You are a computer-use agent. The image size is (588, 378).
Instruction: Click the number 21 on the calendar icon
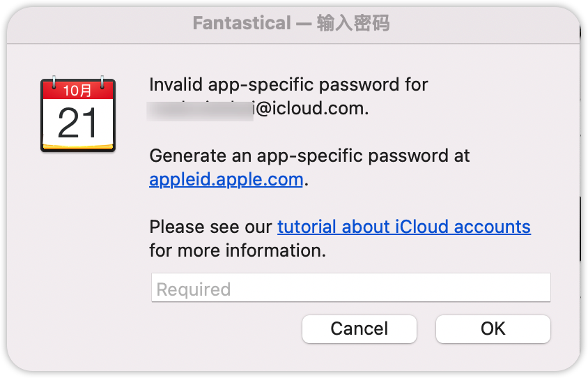click(77, 123)
